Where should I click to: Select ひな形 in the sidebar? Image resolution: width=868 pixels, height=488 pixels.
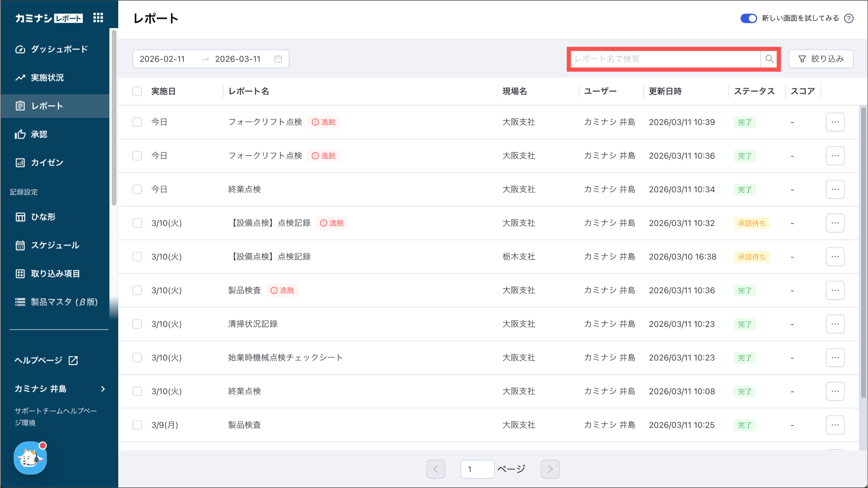tap(43, 217)
